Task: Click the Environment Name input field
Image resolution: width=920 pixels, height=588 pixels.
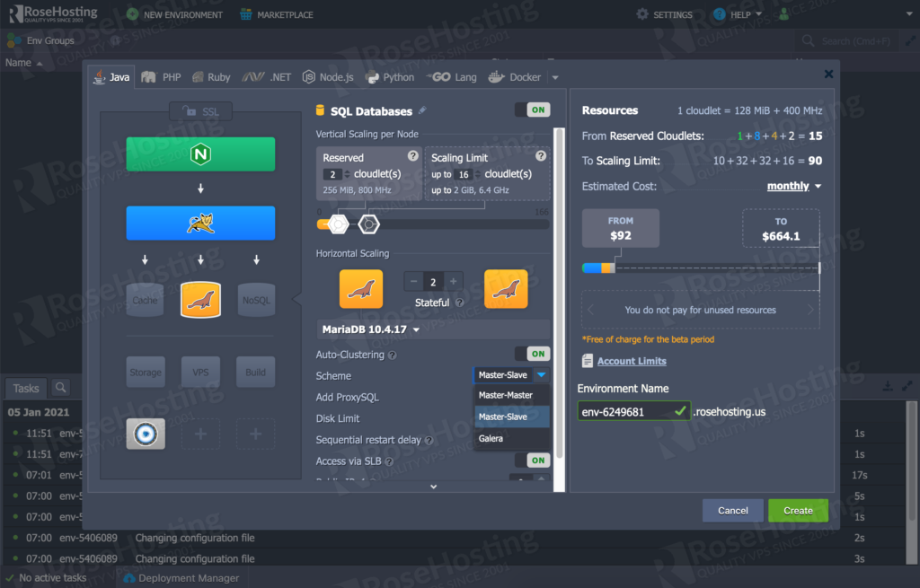Action: point(633,411)
